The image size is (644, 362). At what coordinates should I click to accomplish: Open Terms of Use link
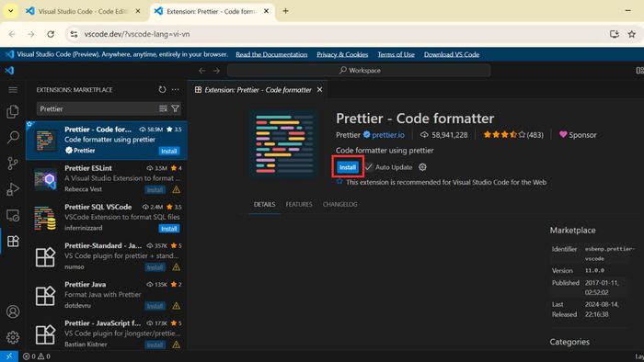(x=396, y=54)
